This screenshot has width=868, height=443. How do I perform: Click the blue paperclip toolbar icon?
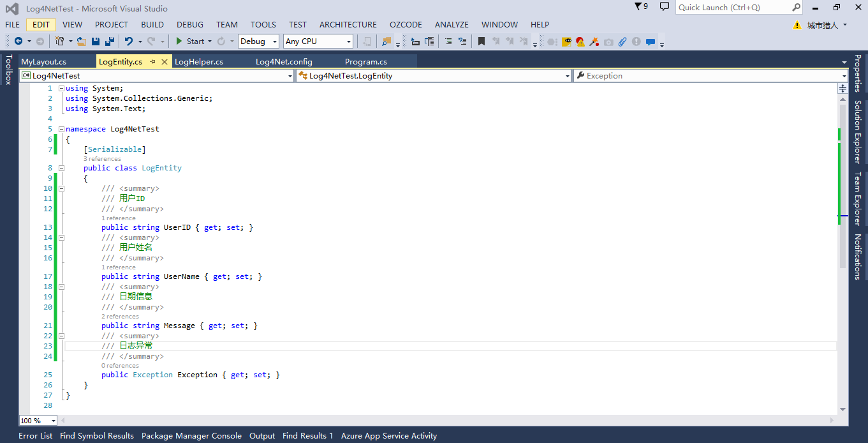(622, 41)
